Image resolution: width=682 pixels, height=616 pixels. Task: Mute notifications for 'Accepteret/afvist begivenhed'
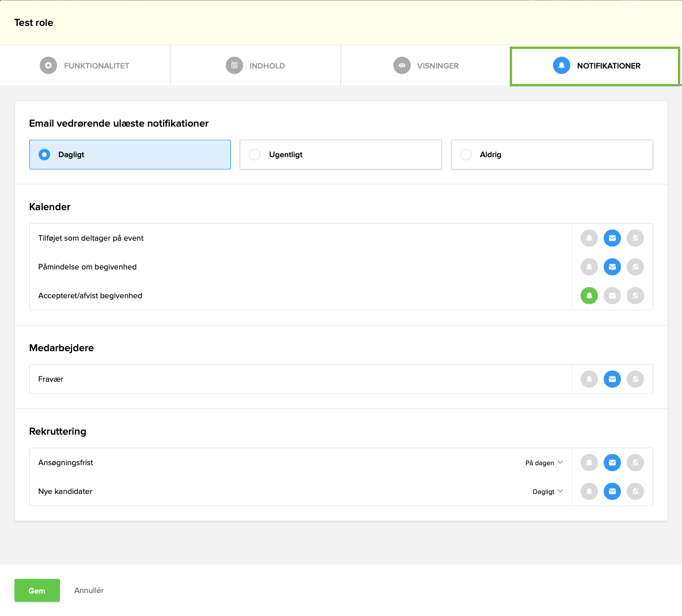(x=635, y=296)
